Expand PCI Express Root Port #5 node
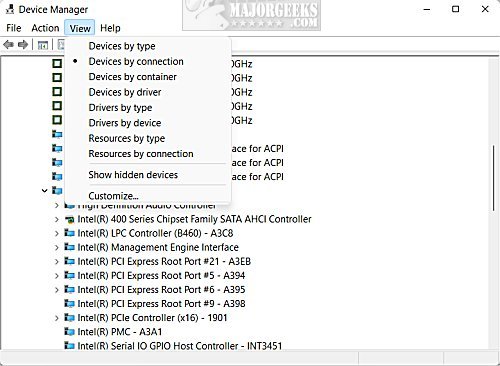The image size is (500, 366). (57, 276)
